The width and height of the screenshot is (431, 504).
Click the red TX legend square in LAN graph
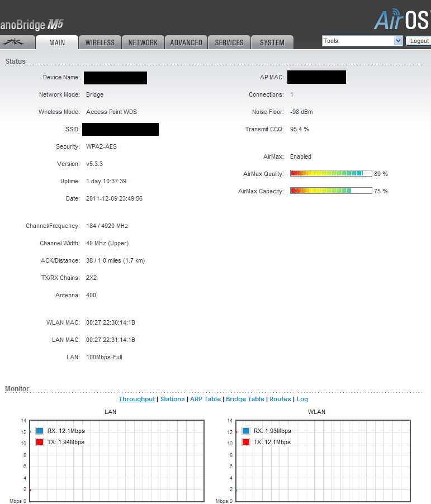(40, 442)
